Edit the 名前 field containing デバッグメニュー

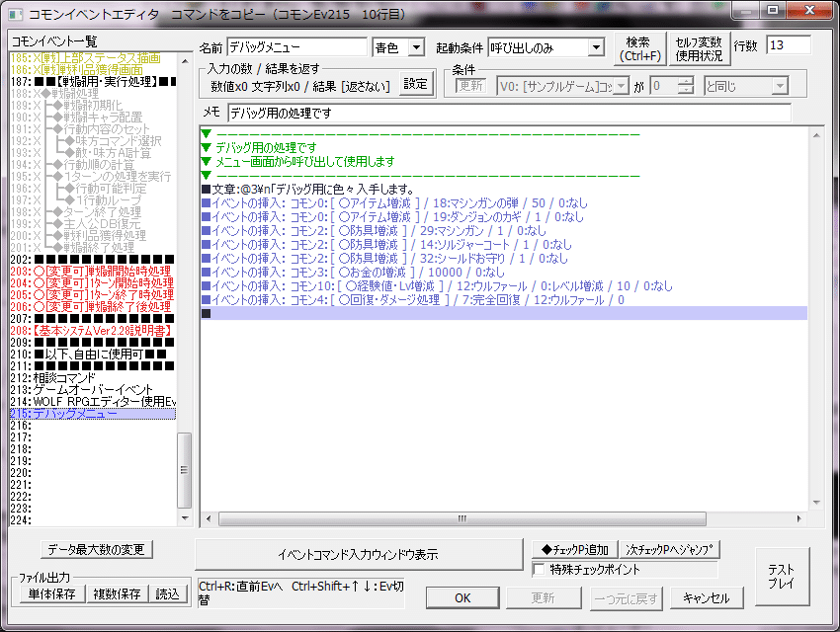coord(296,45)
